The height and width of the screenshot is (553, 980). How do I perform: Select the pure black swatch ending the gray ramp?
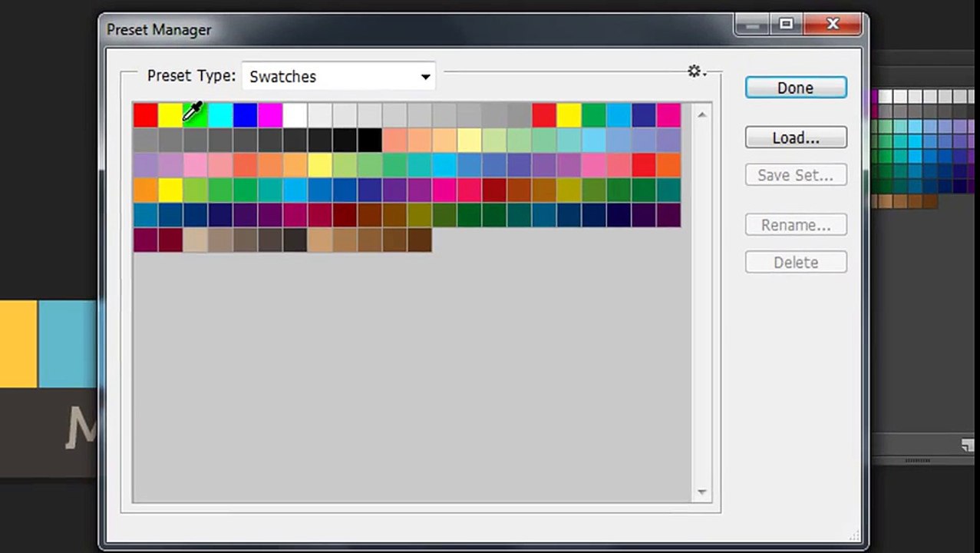pyautogui.click(x=369, y=140)
